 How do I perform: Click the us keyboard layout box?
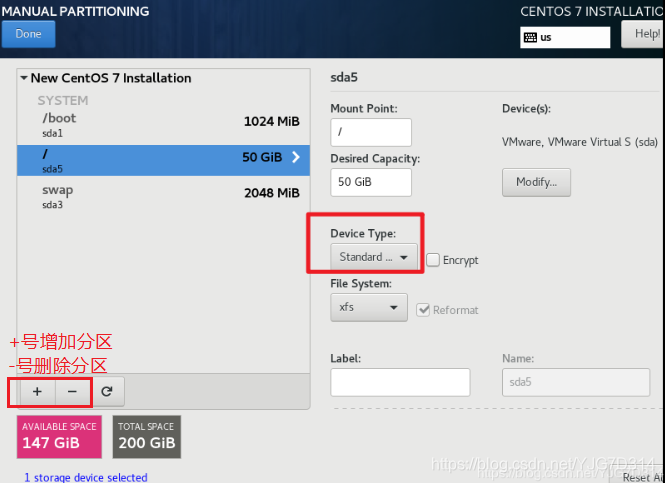[x=565, y=37]
